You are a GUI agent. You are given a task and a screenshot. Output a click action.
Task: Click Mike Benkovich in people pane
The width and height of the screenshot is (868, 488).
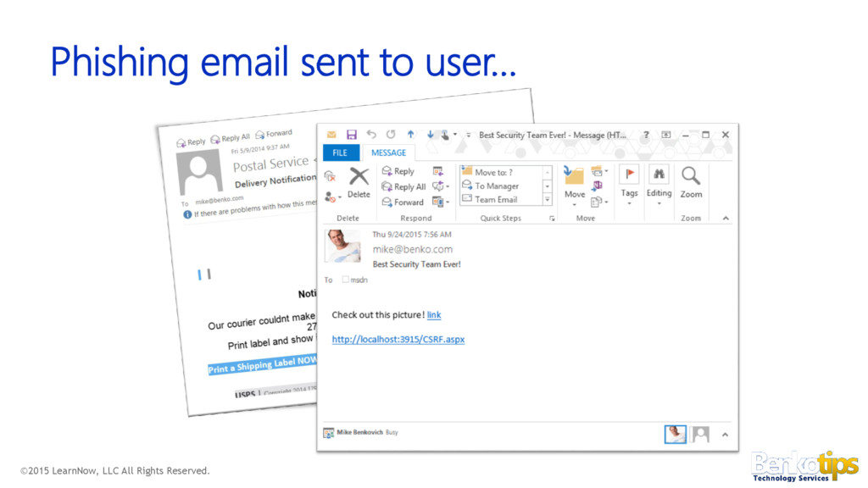click(x=359, y=432)
